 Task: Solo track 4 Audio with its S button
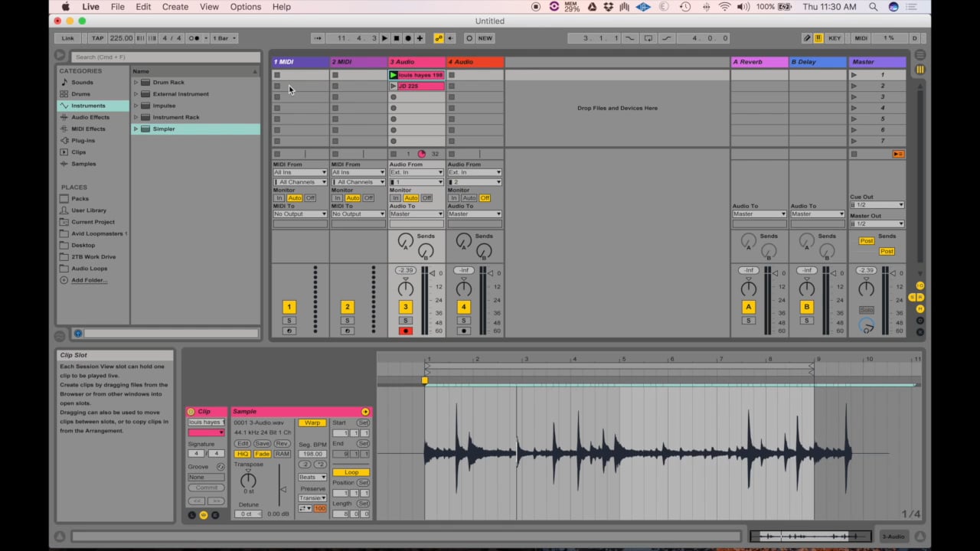coord(463,320)
